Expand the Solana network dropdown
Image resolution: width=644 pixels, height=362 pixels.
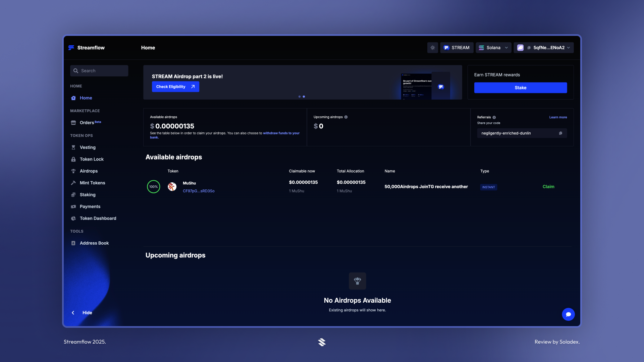493,48
